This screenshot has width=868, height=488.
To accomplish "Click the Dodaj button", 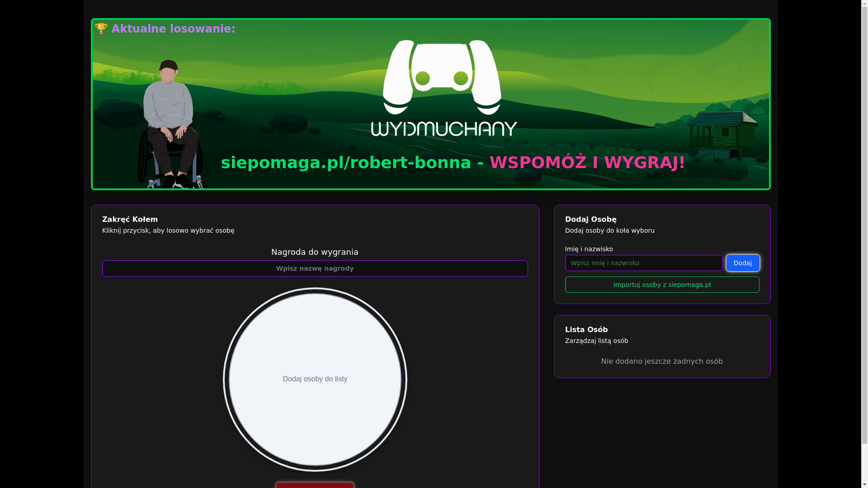I will pos(743,263).
